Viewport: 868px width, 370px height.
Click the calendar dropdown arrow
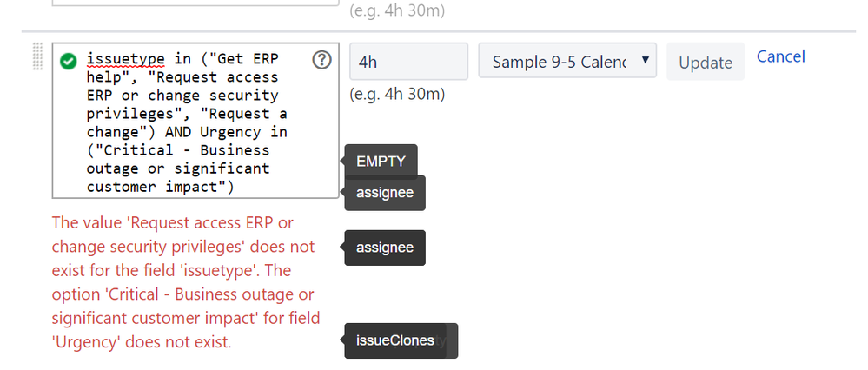tap(645, 60)
